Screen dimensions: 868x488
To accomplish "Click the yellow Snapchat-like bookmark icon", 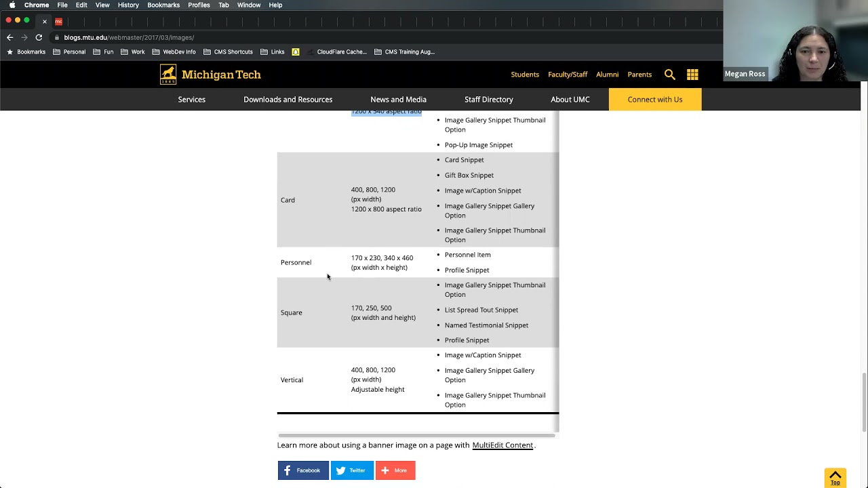I will 296,52.
